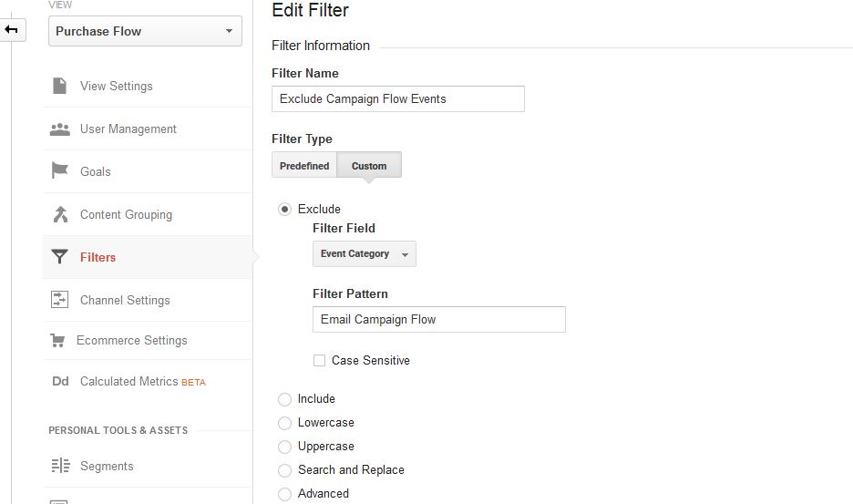Image resolution: width=853 pixels, height=504 pixels.
Task: Switch to the Custom filter type tab
Action: pos(369,166)
